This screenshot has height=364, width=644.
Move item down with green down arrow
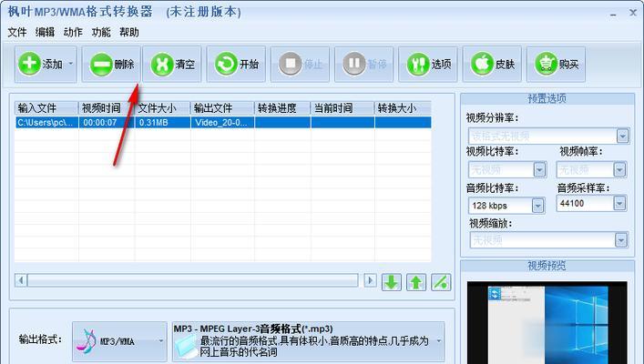392,282
